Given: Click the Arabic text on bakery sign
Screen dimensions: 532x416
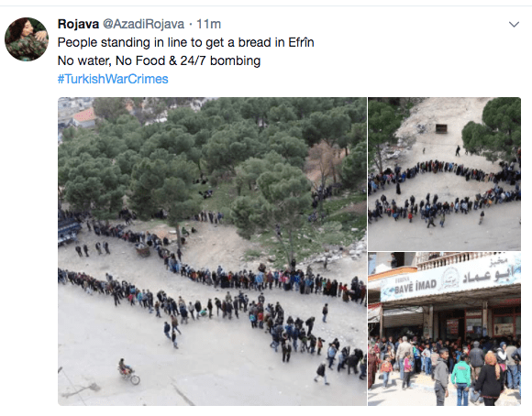Looking at the screenshot, I should tap(491, 271).
